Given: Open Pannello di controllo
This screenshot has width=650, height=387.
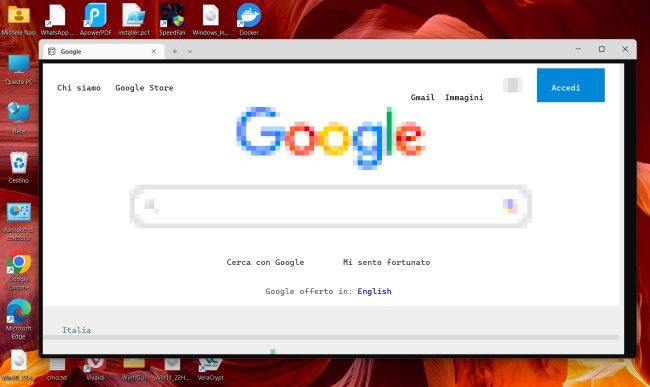Looking at the screenshot, I should click(x=19, y=222).
